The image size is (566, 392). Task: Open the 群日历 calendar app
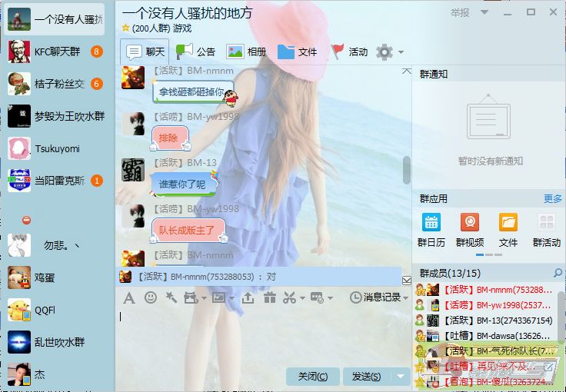click(431, 230)
